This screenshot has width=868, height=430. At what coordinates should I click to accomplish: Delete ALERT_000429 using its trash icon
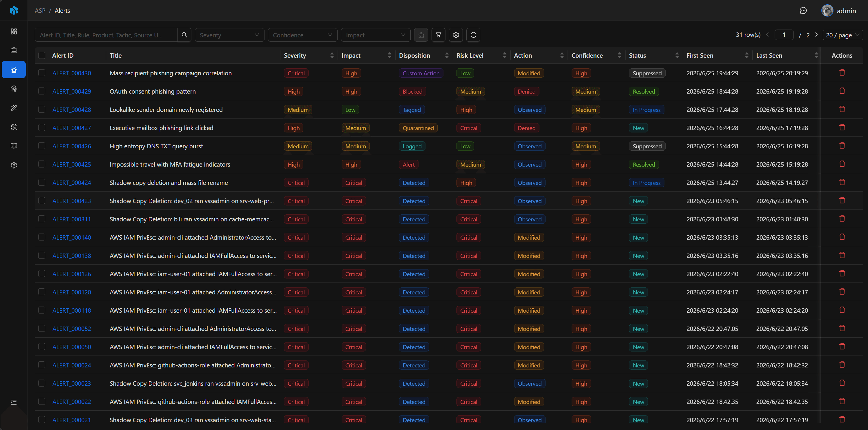point(842,91)
